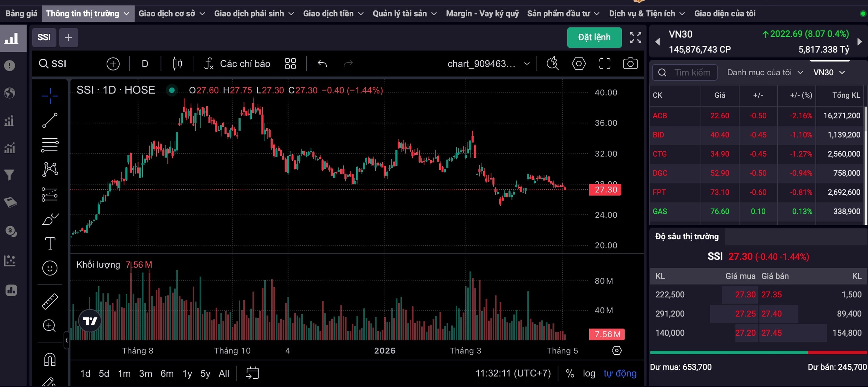
Task: Open the layout grid selector
Action: pyautogui.click(x=290, y=64)
